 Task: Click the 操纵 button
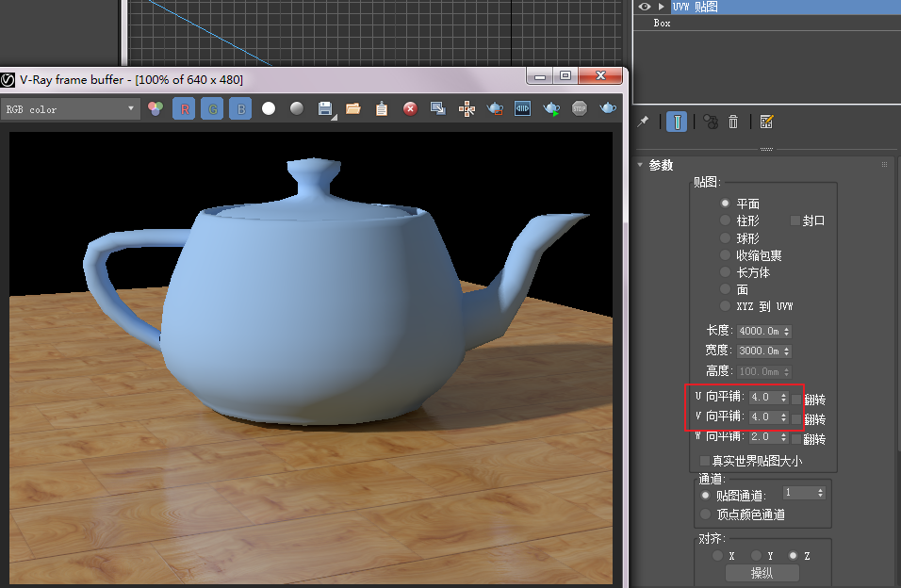point(762,573)
